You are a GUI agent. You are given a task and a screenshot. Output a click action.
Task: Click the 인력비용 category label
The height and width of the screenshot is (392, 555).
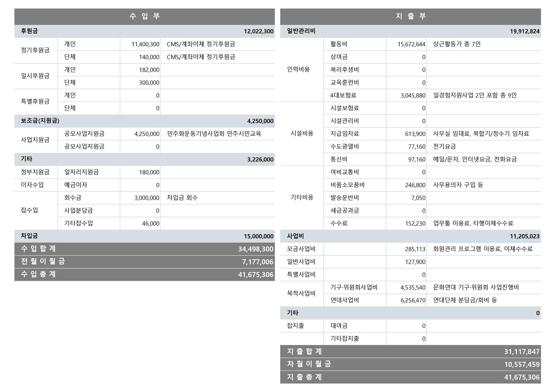tap(298, 69)
